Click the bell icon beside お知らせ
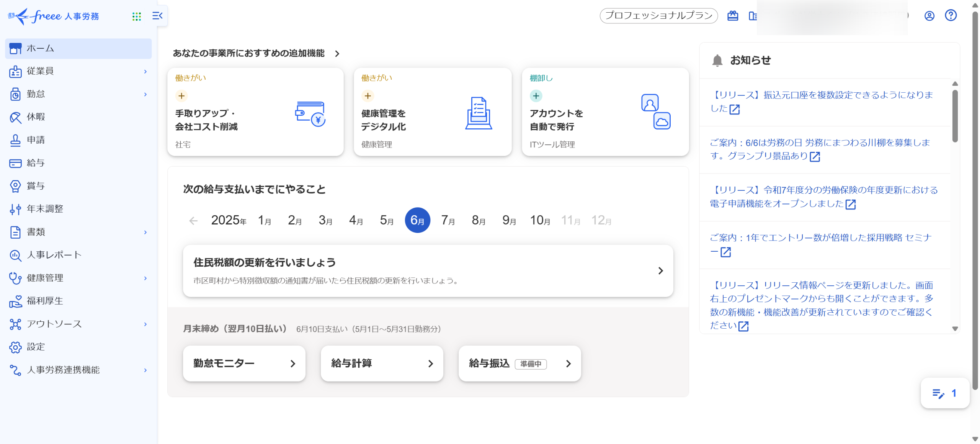 (x=717, y=60)
